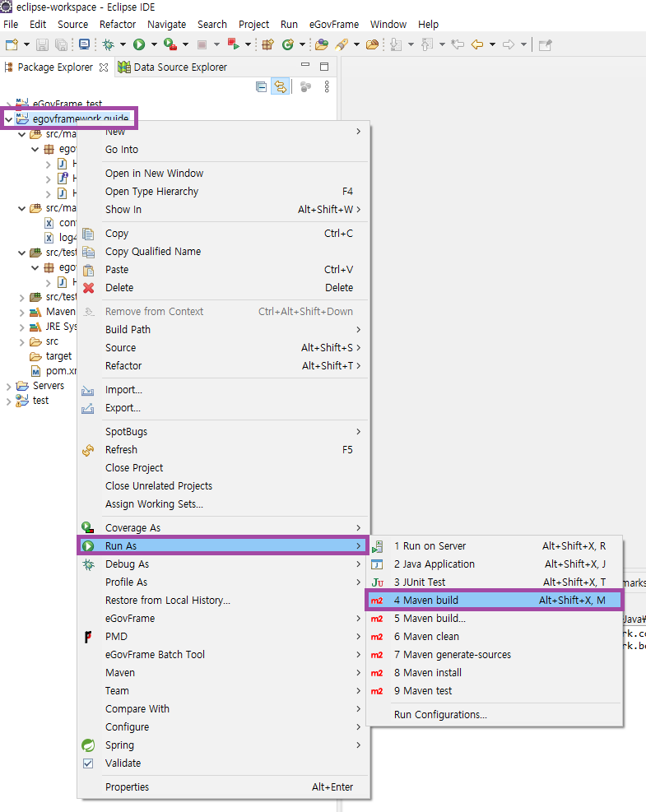Minimize the Package Explorer view
Viewport: 646px width, 812px height.
tap(305, 65)
